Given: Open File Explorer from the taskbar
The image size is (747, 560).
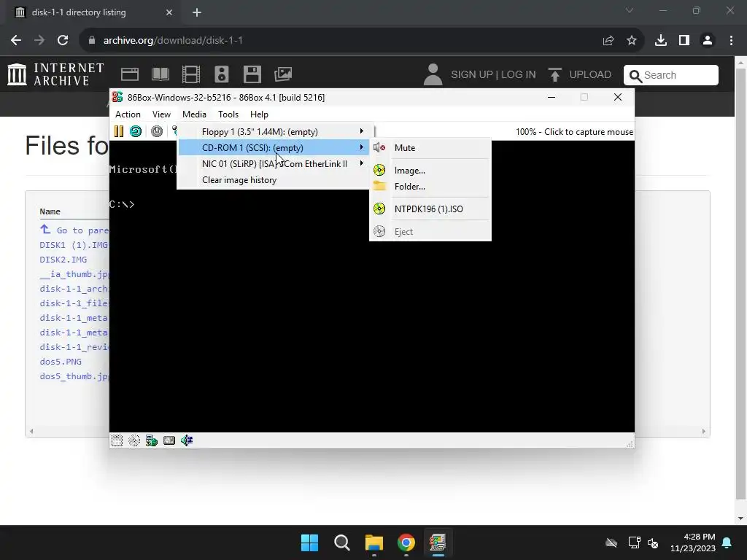Looking at the screenshot, I should point(374,542).
